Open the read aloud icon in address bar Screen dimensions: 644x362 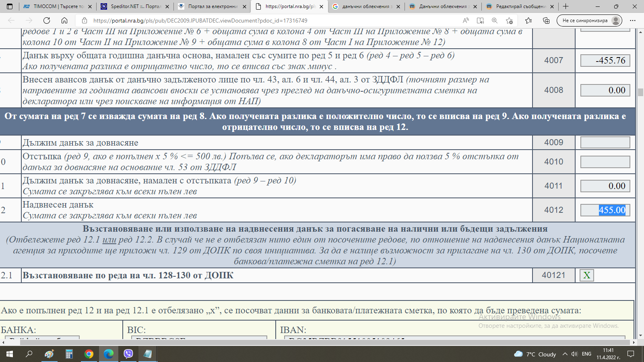466,21
